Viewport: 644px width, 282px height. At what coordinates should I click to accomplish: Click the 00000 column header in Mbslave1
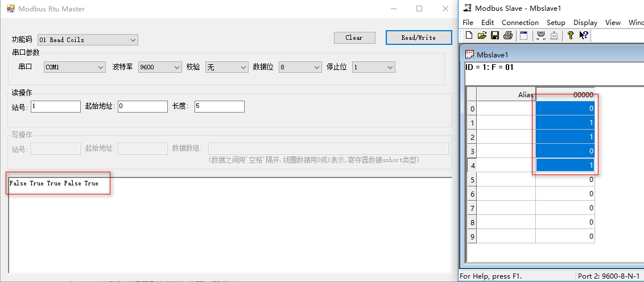[565, 94]
